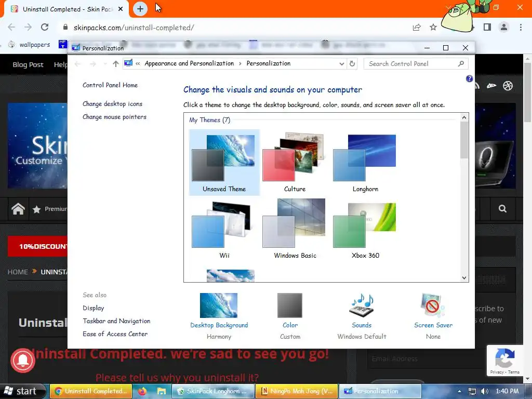The width and height of the screenshot is (532, 399).
Task: Click the clock showing 1:40 PM
Action: (x=507, y=391)
